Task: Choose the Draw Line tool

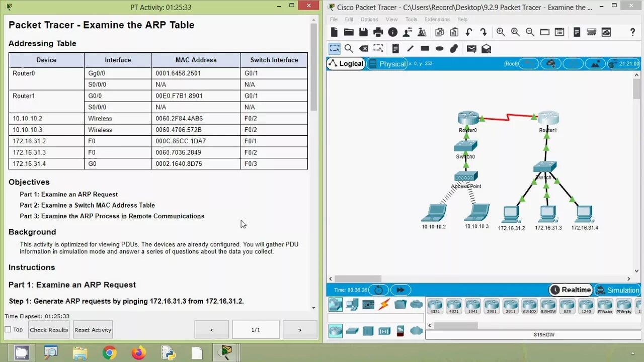Action: click(410, 49)
